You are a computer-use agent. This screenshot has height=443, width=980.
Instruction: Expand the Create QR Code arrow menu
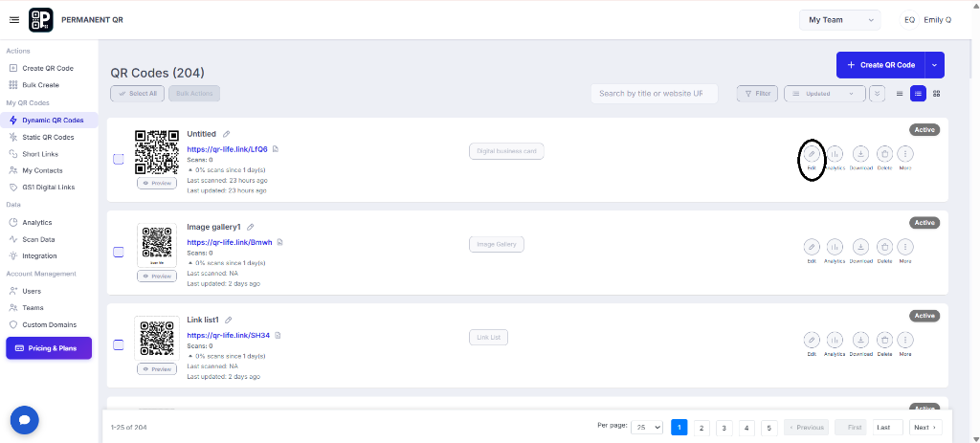pyautogui.click(x=935, y=65)
